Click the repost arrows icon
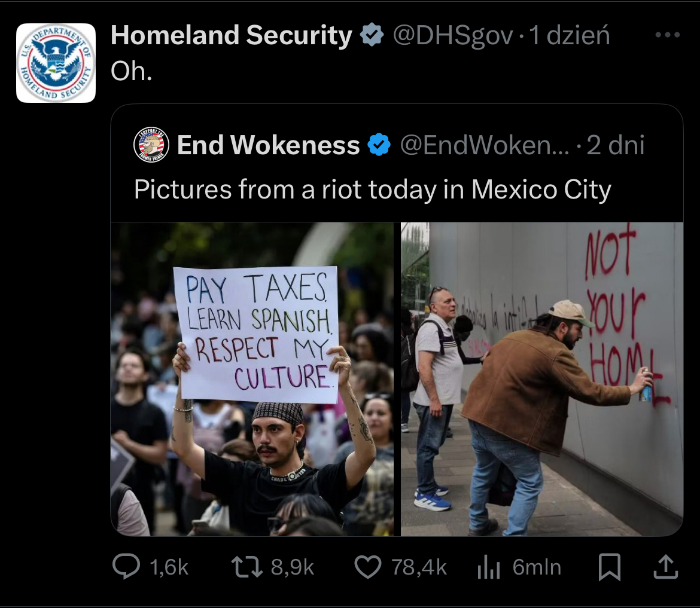This screenshot has height=608, width=700. 247,567
